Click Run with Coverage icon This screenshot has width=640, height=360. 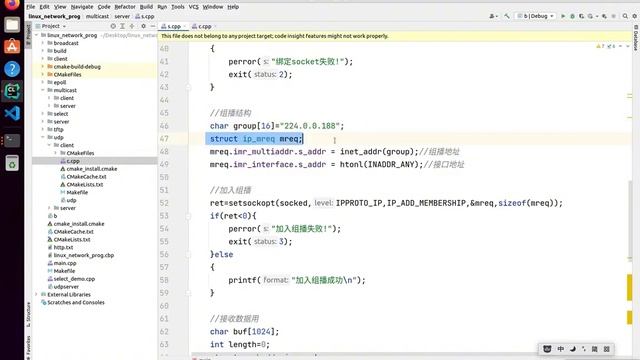(582, 16)
